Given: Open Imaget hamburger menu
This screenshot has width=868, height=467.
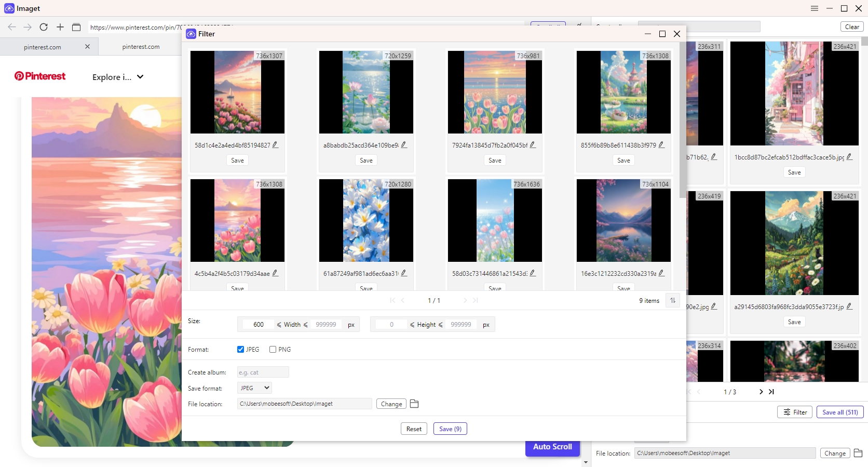Looking at the screenshot, I should 815,8.
